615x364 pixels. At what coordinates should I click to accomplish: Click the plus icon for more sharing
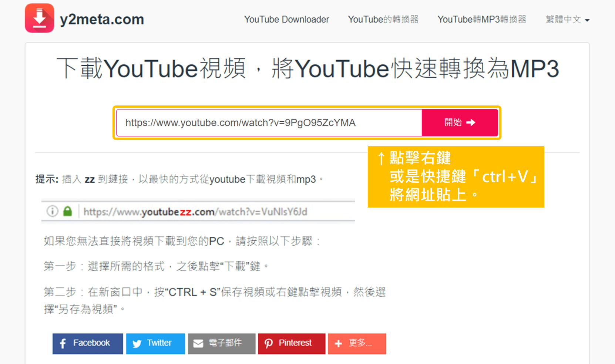tap(338, 344)
